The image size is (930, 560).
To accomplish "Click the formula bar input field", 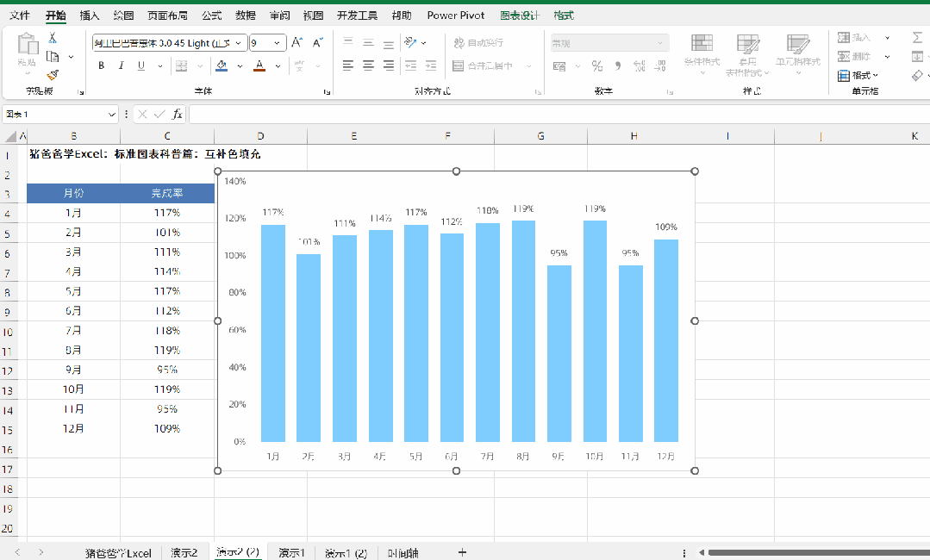I will [x=559, y=115].
